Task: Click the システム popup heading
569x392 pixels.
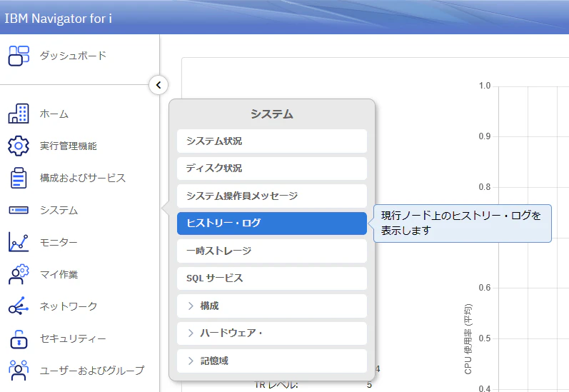Action: [272, 114]
